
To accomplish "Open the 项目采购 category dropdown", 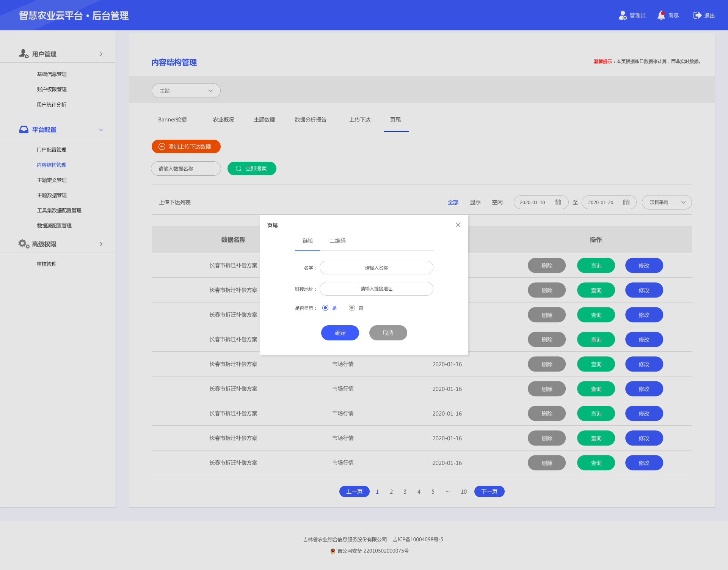I will (667, 202).
